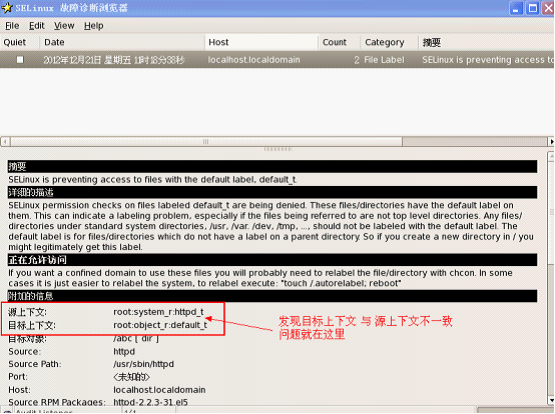Viewport: 555px width, 414px height.
Task: Click the pane divider grip between list and details
Action: tap(278, 149)
